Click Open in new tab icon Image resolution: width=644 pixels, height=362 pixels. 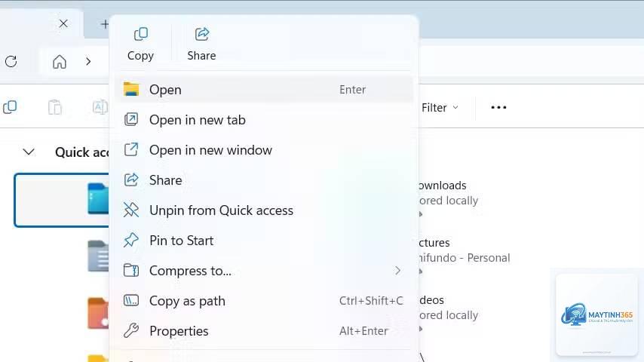click(x=131, y=120)
